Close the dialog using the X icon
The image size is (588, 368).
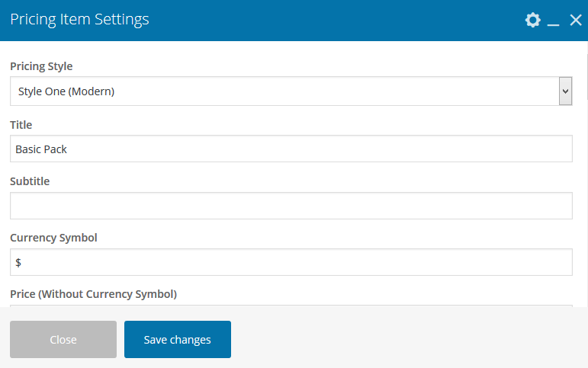coord(576,21)
